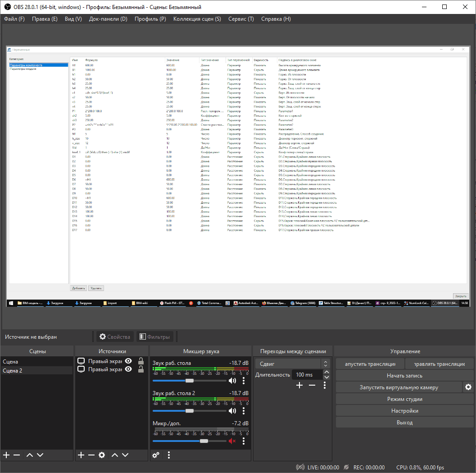This screenshot has width=476, height=473.
Task: Click Запустить виртуальную камеру button
Action: click(x=399, y=387)
